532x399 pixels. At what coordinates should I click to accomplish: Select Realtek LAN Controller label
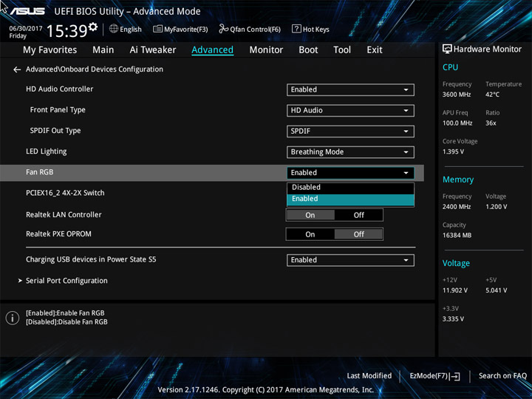tap(64, 215)
